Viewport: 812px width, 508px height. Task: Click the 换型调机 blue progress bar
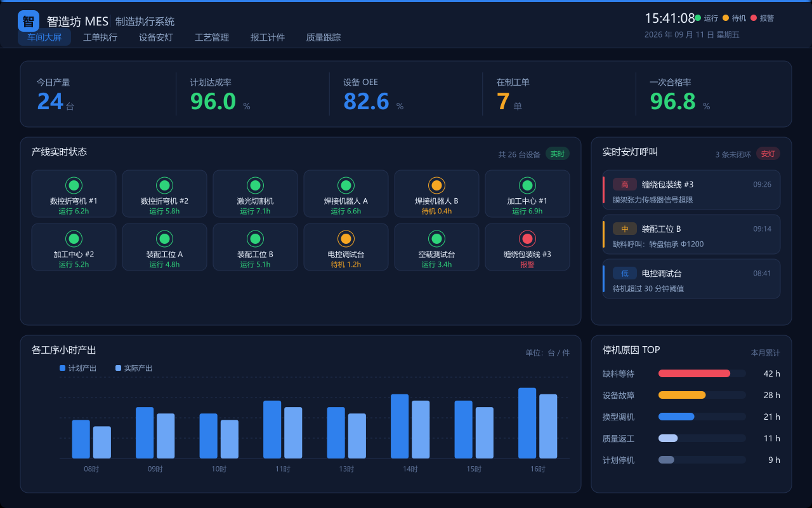pyautogui.click(x=676, y=417)
